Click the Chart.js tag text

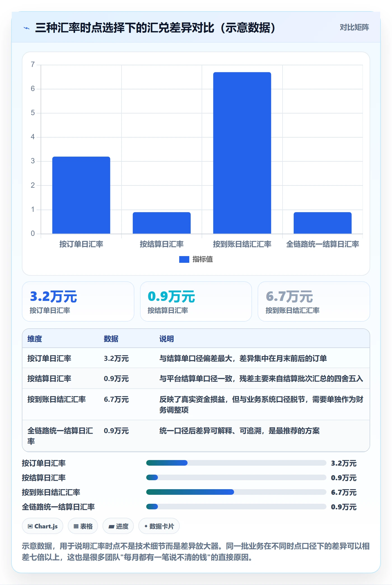tap(46, 526)
